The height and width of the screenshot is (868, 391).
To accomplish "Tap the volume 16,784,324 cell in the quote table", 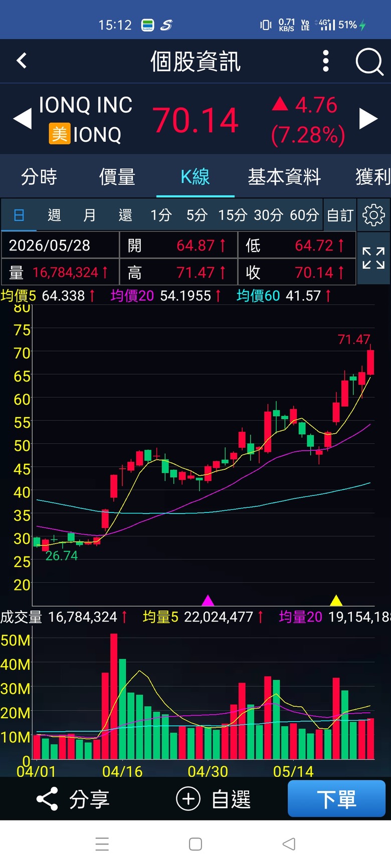I will coord(60,272).
